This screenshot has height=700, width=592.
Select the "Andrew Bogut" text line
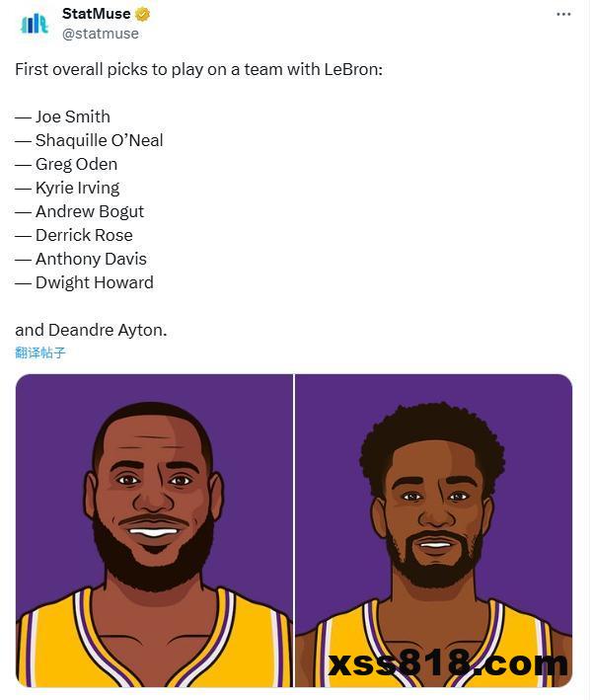80,211
